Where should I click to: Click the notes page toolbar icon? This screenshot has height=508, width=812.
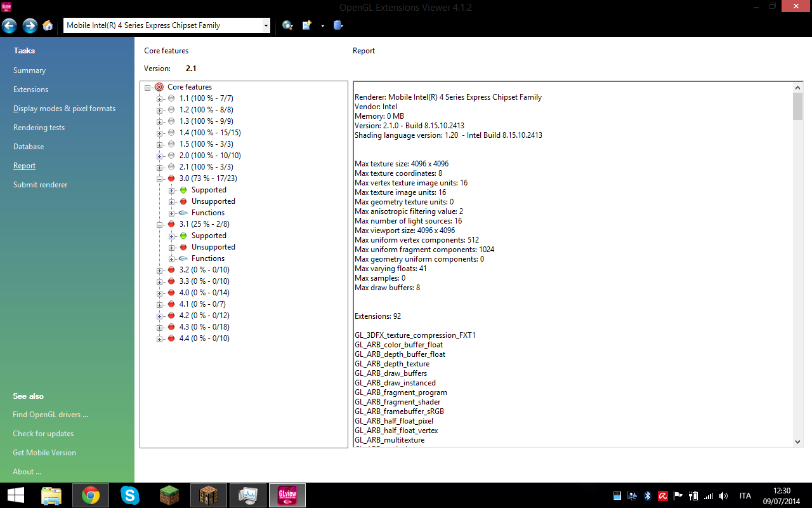(307, 25)
